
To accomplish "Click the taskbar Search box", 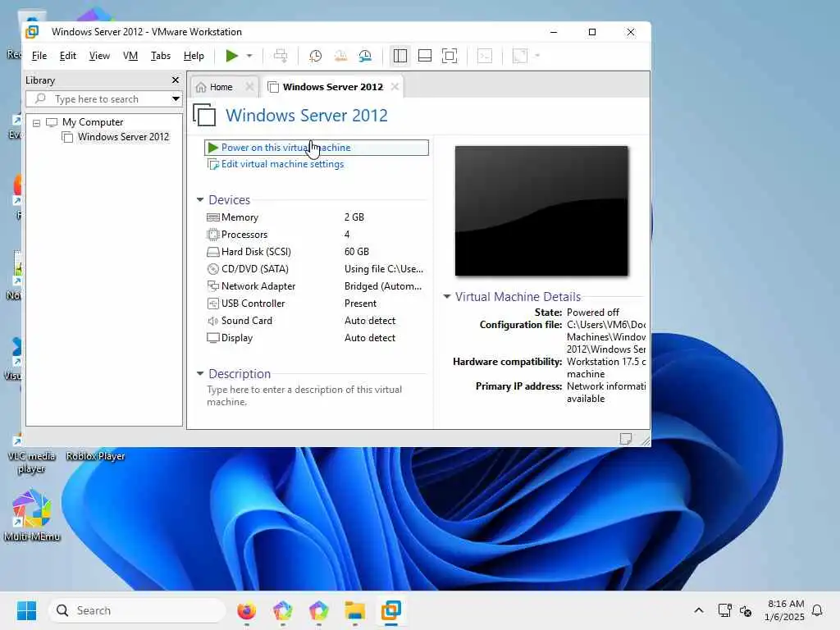I will point(137,610).
